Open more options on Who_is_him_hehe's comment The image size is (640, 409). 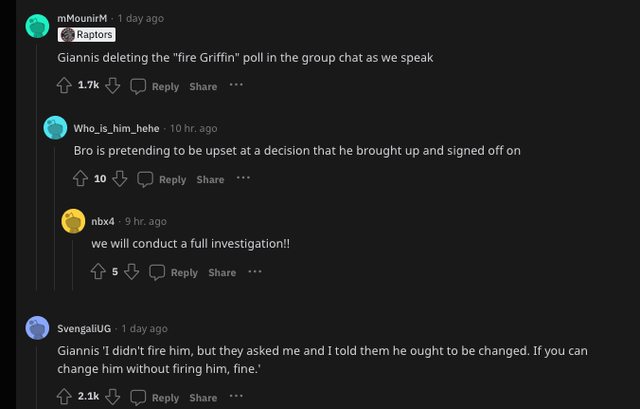tap(243, 179)
